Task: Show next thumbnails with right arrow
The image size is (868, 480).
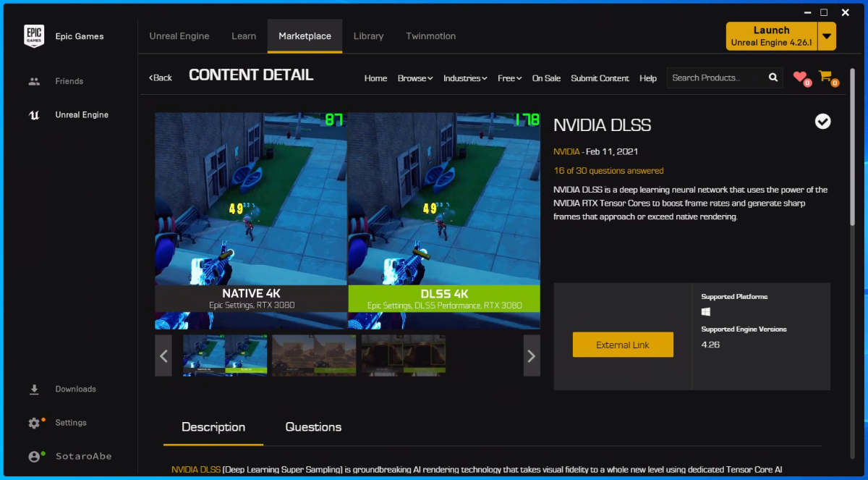Action: click(532, 355)
